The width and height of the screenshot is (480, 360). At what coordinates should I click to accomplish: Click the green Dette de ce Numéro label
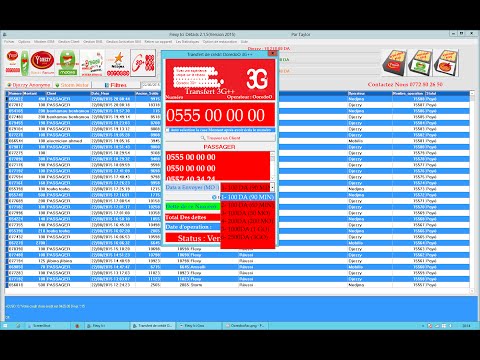193,207
